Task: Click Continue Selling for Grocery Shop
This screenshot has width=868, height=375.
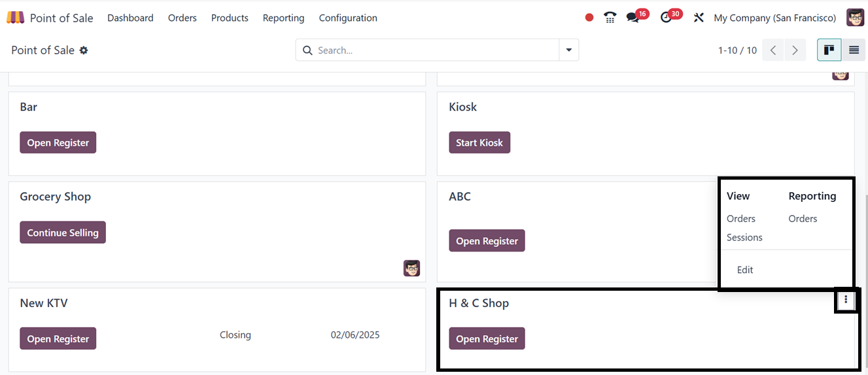Action: pos(63,233)
